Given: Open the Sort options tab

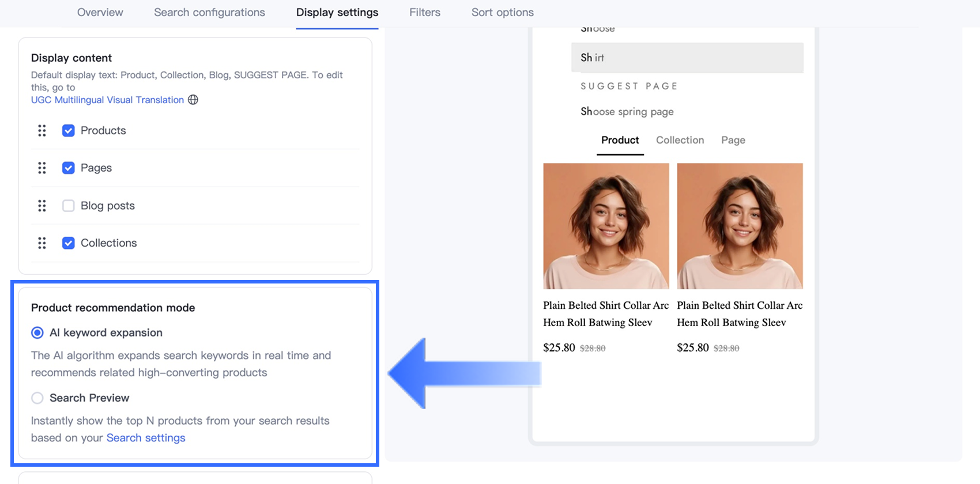Looking at the screenshot, I should pos(502,13).
